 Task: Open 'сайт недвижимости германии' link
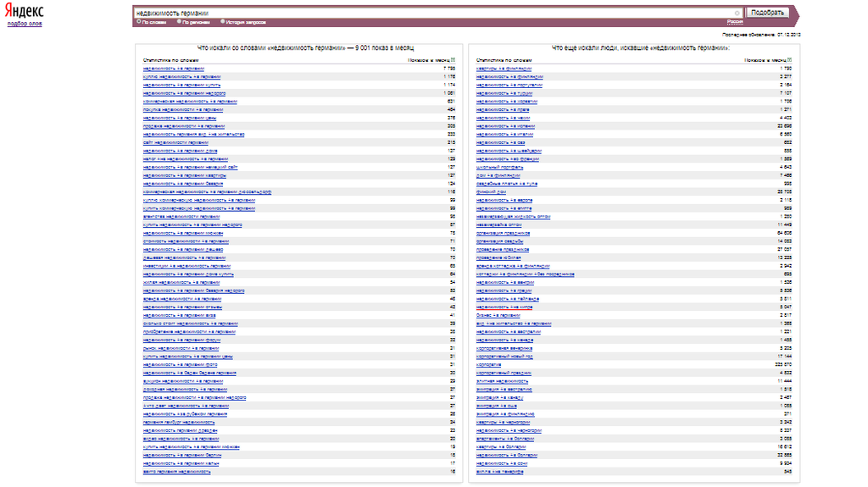point(175,143)
